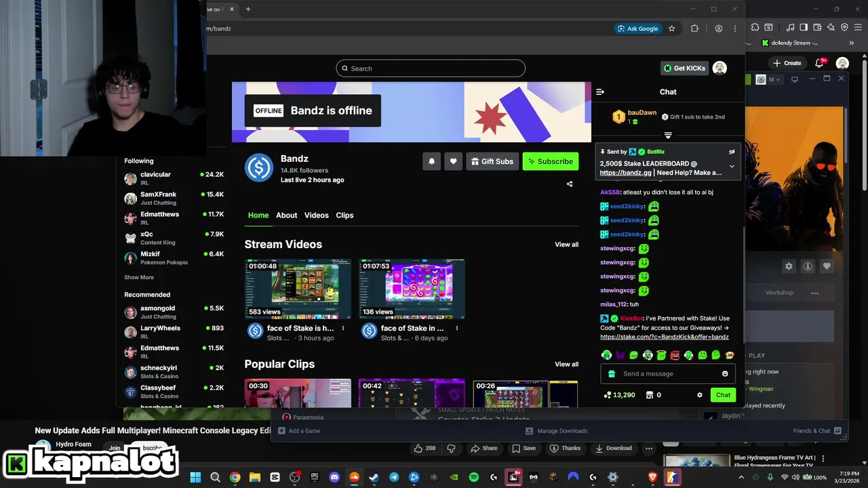
Task: Click the green Subscribe button
Action: click(x=551, y=161)
